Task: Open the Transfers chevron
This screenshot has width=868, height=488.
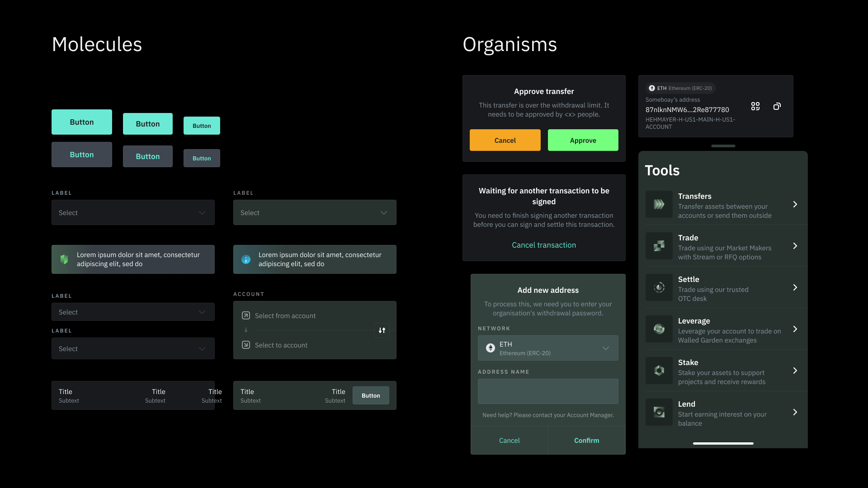Action: [795, 204]
